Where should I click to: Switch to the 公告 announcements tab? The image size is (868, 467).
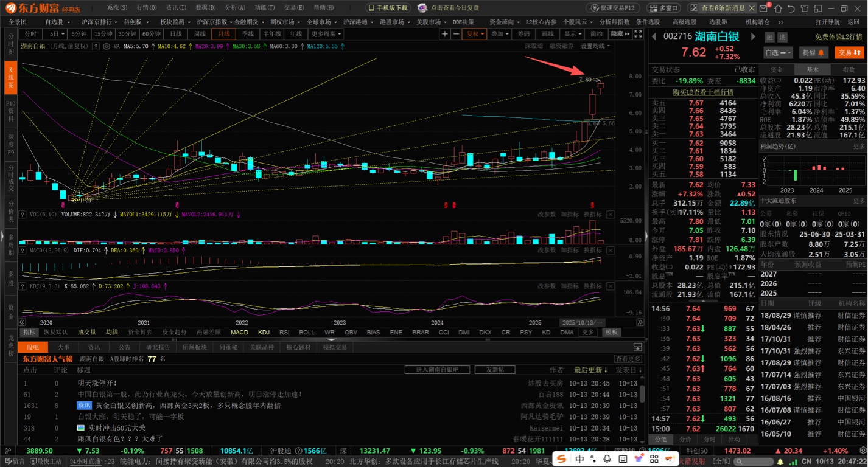(125, 347)
